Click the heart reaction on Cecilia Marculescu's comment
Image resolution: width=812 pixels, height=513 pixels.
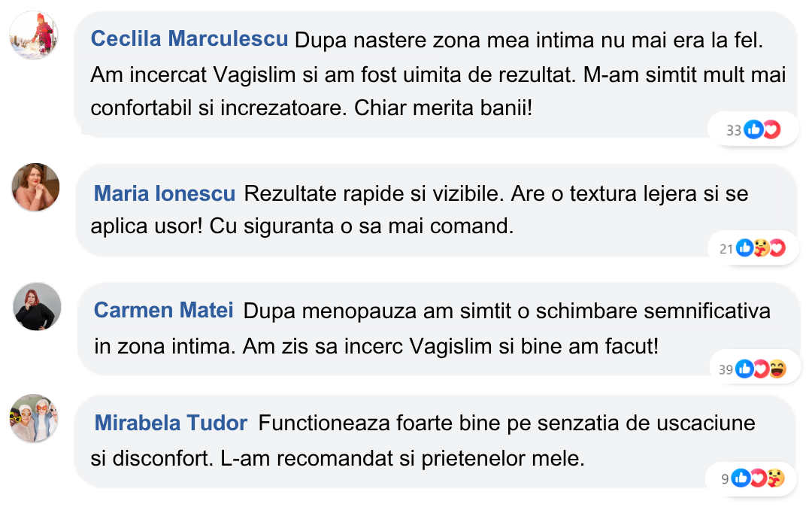pyautogui.click(x=771, y=130)
